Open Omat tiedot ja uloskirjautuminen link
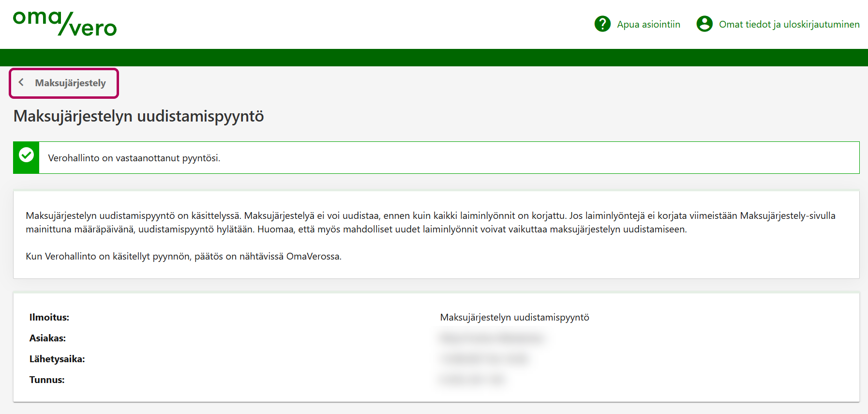 [x=789, y=24]
